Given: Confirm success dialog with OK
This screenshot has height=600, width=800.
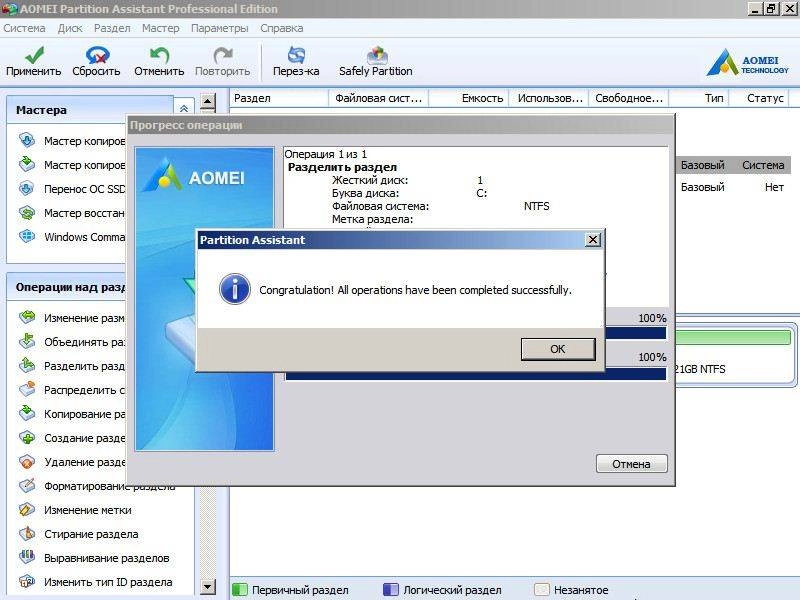Looking at the screenshot, I should pos(558,349).
